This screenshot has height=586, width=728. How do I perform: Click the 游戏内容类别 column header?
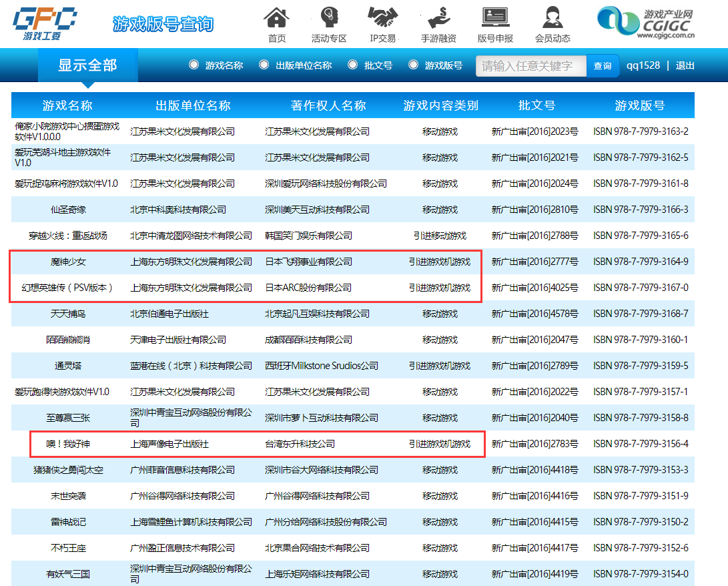pyautogui.click(x=440, y=105)
